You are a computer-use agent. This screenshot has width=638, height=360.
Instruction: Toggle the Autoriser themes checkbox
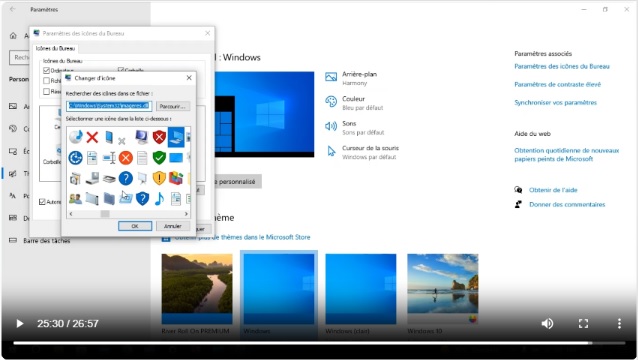tap(42, 202)
